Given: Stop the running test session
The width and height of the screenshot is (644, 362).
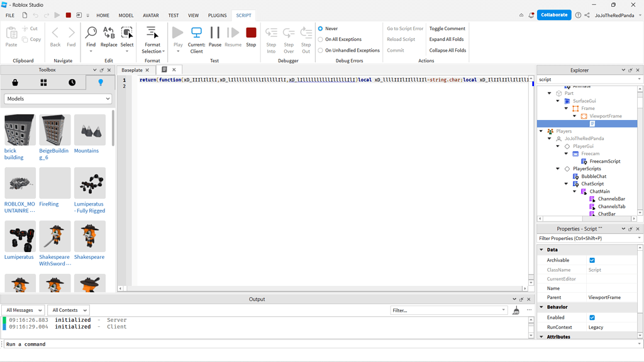Looking at the screenshot, I should [251, 33].
